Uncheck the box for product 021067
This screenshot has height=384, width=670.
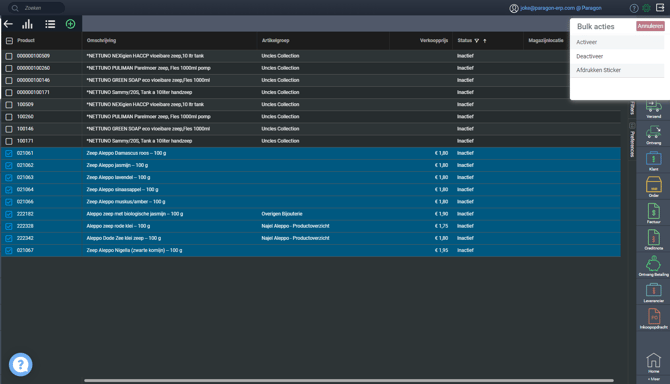point(9,250)
